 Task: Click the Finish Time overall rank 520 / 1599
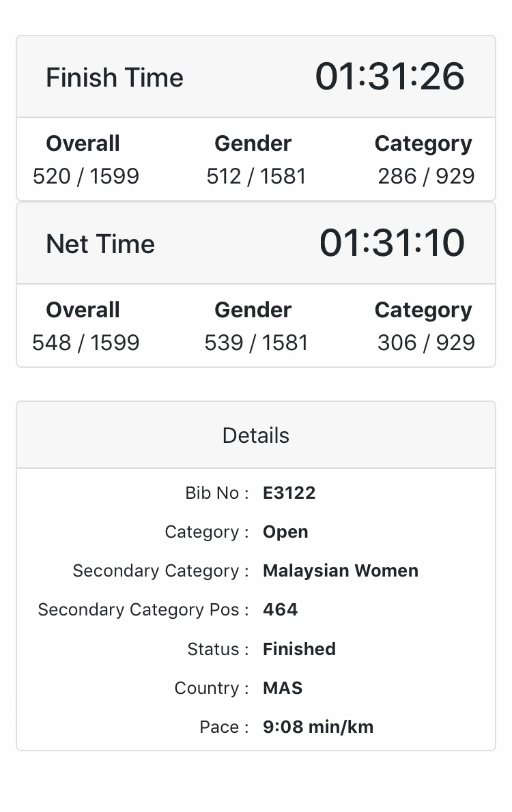86,176
